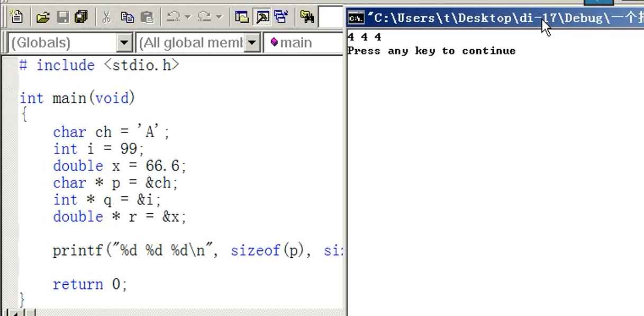This screenshot has height=316, width=644.
Task: Redo the last undone edit
Action: [204, 17]
